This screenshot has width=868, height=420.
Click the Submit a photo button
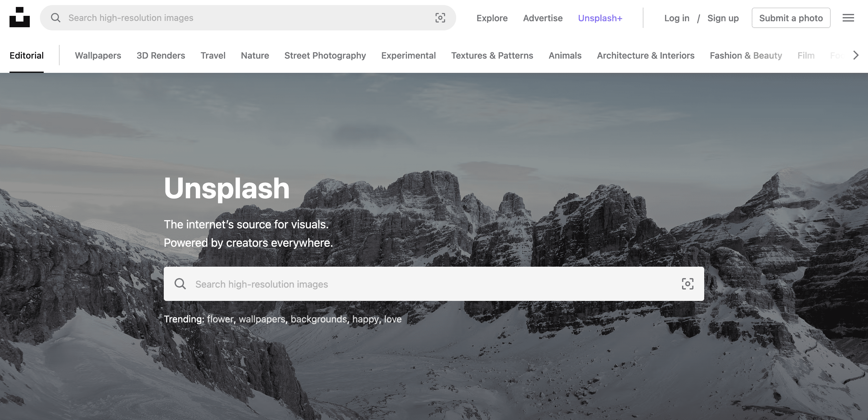[791, 18]
